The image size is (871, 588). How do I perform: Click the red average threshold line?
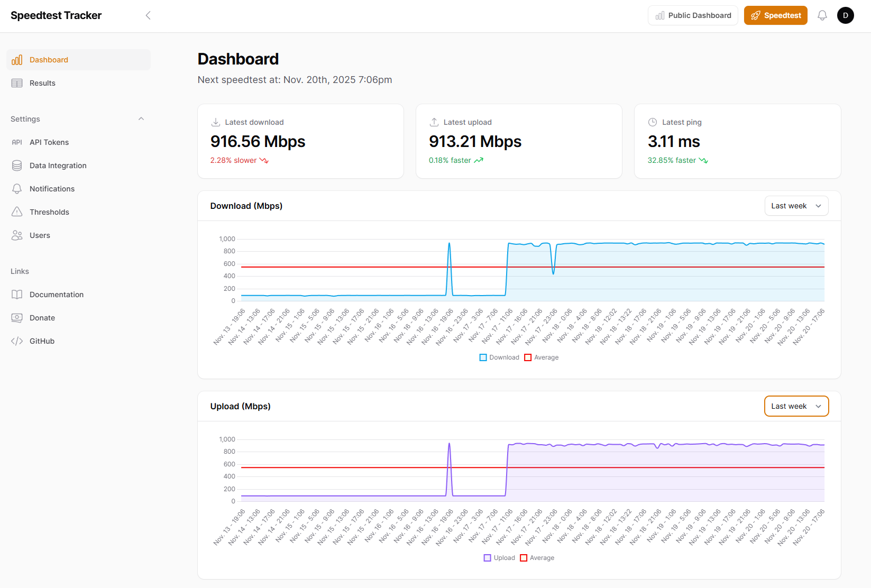coord(529,267)
